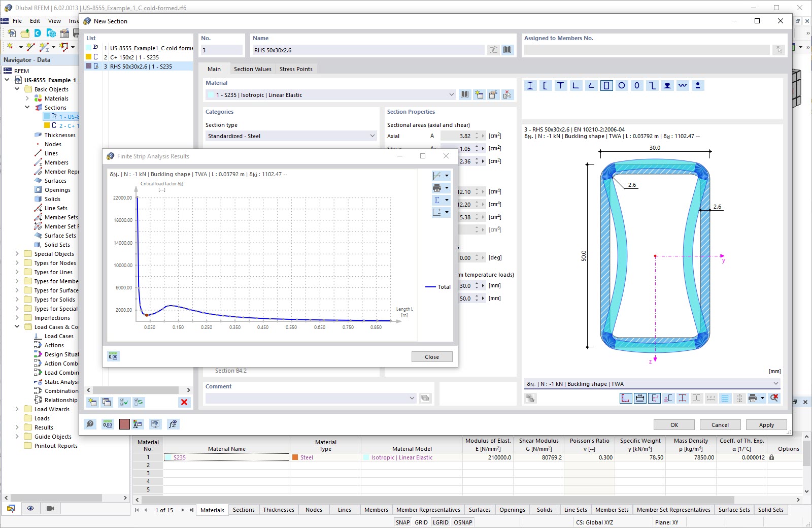Image resolution: width=812 pixels, height=528 pixels.
Task: Pick the circular hollow section icon
Action: [622, 86]
